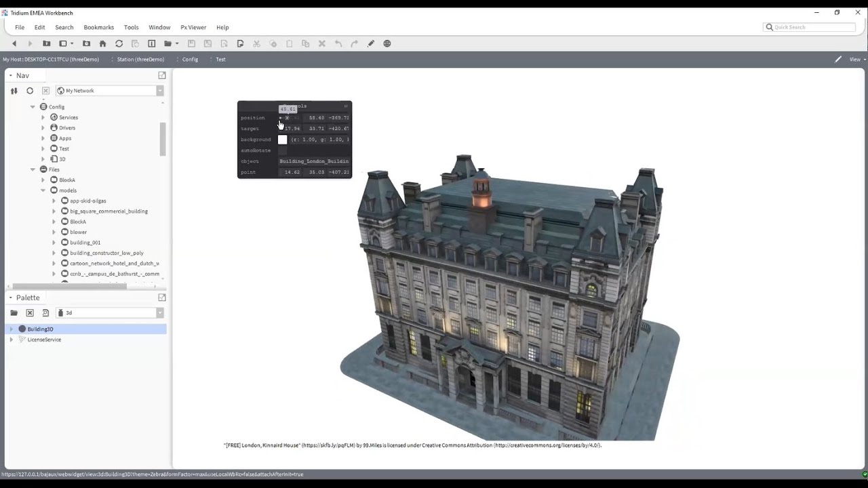Open the 3d palette dropdown

(x=160, y=313)
